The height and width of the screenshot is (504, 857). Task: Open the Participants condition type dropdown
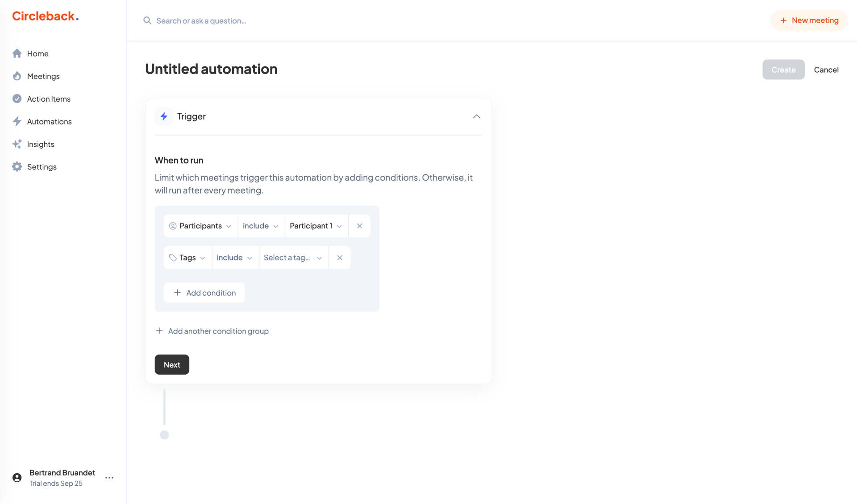coord(200,226)
